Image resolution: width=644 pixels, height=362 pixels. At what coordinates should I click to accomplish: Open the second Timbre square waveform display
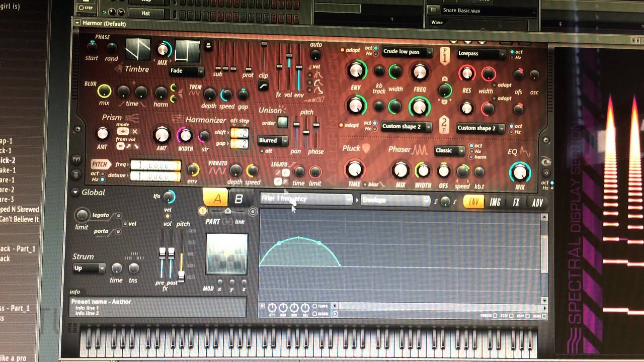pos(187,51)
